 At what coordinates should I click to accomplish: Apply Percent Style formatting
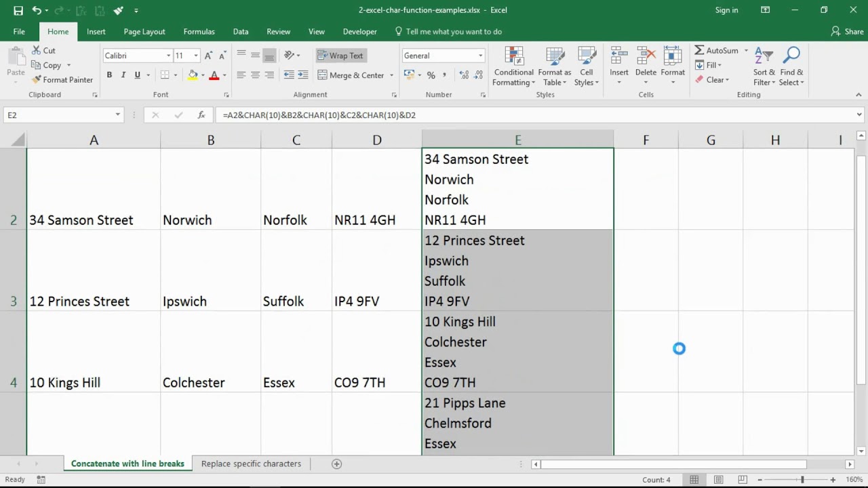coord(431,75)
